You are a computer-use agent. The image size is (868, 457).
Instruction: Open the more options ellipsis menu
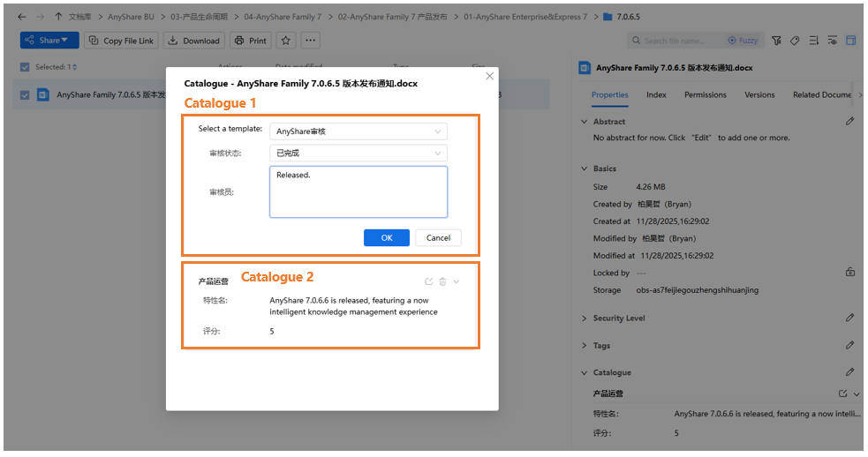click(x=310, y=41)
